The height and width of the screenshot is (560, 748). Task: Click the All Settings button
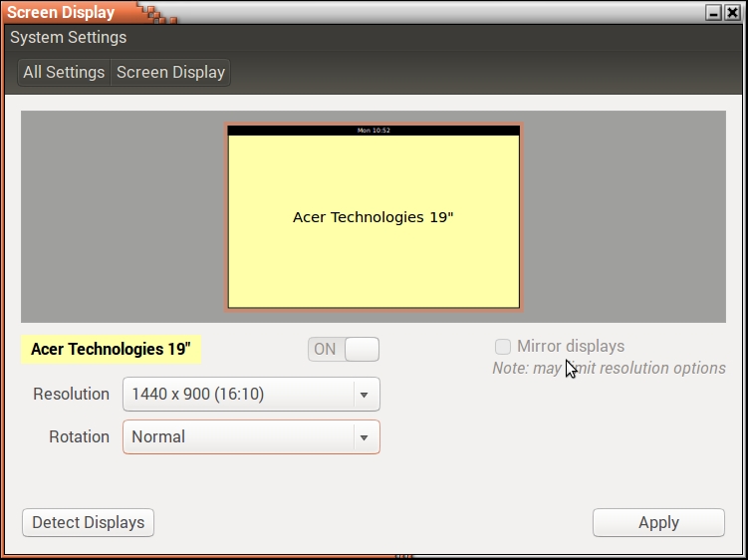point(64,73)
